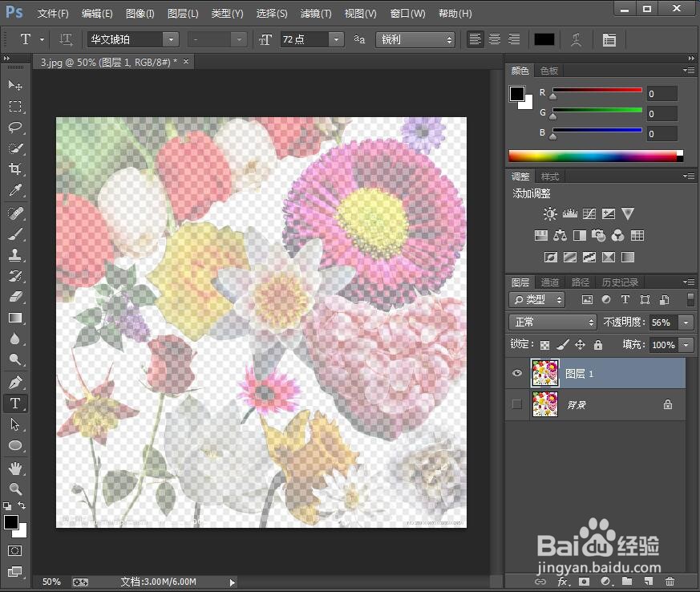Screen dimensions: 700x592
Task: Open the 图层(L) menu
Action: coord(183,14)
